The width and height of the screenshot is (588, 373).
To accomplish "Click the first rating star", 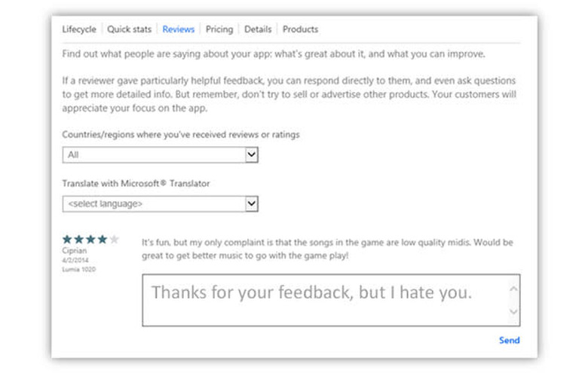I will [67, 239].
